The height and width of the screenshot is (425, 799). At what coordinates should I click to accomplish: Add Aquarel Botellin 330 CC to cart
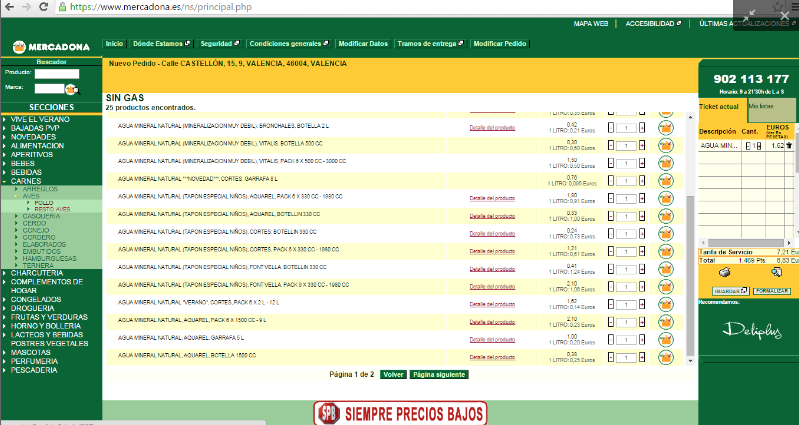665,216
